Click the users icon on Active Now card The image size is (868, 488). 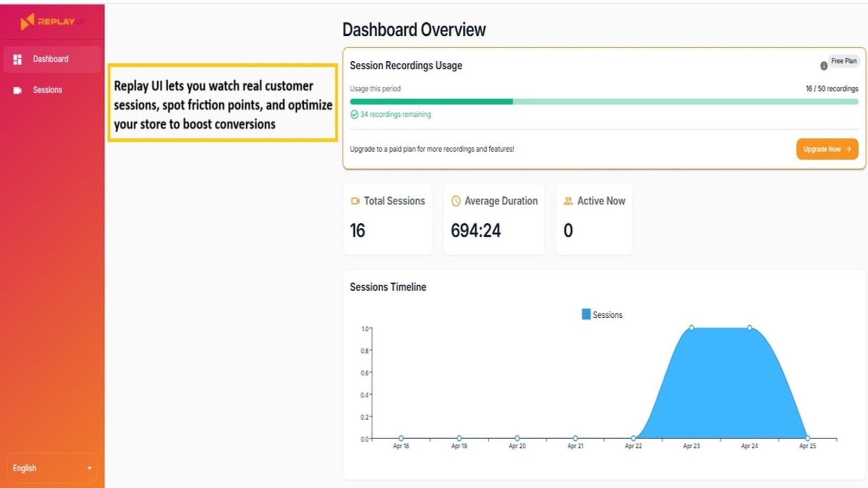tap(568, 201)
